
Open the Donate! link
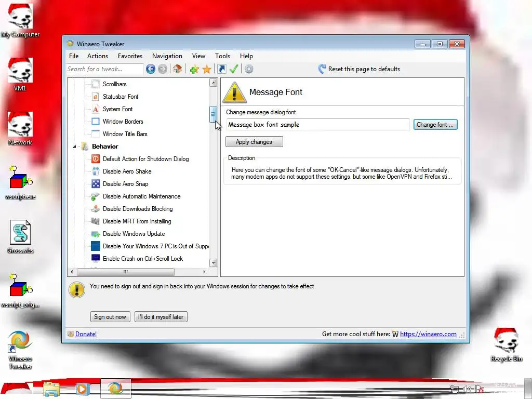click(x=86, y=334)
